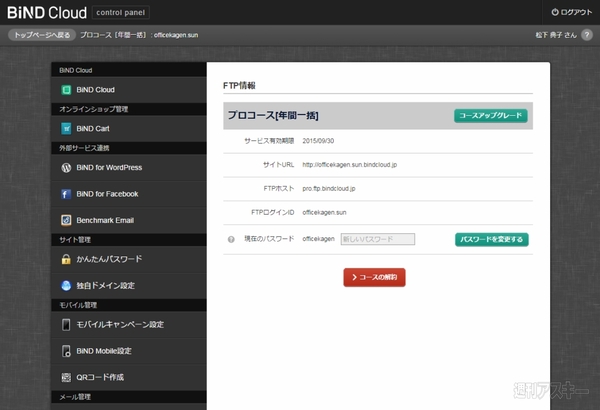600x410 pixels.
Task: Click the site URL http://officekagen.sun.bindcloud.jp
Action: pyautogui.click(x=349, y=165)
